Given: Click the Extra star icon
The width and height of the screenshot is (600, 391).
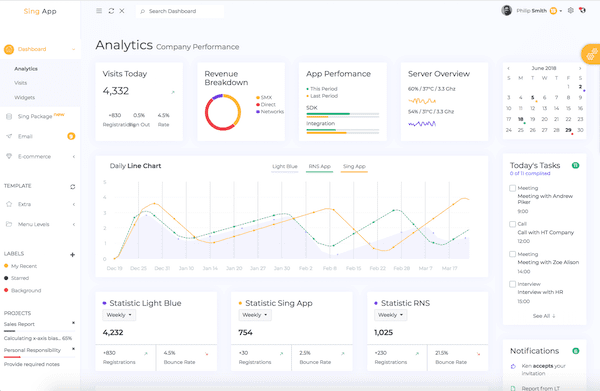Looking at the screenshot, I should 9,204.
